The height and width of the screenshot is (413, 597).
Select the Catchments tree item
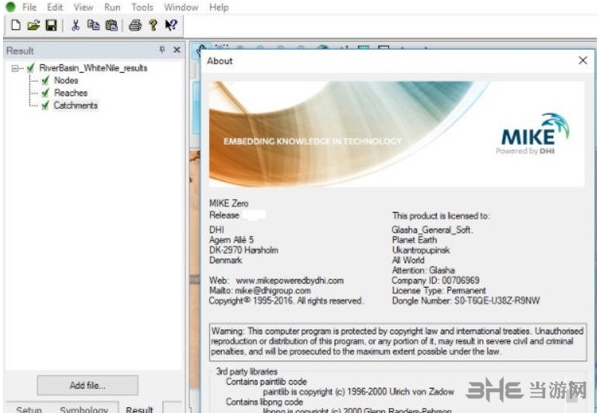[76, 105]
